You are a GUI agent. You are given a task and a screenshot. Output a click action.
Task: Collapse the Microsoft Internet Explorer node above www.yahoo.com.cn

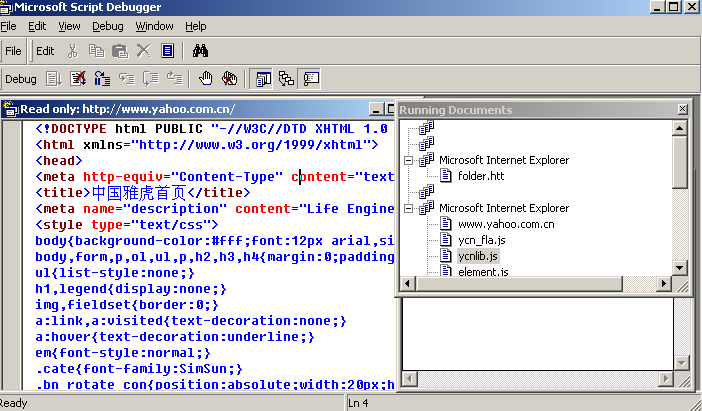click(x=408, y=208)
